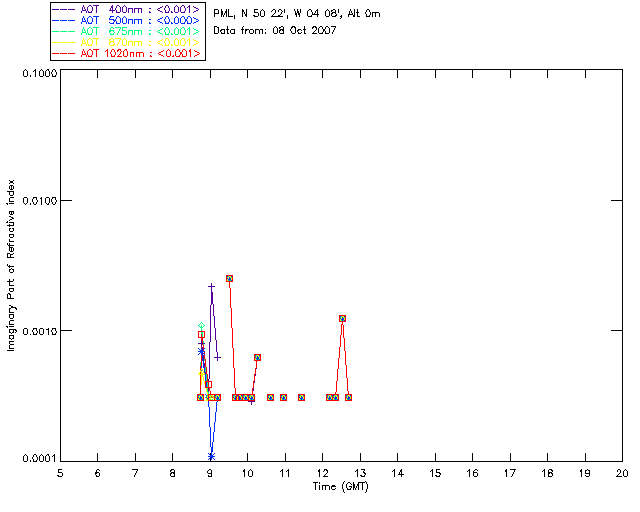Click the x-axis title 'Time (GMT)'
Screen dimensions: 640x512
click(x=340, y=487)
